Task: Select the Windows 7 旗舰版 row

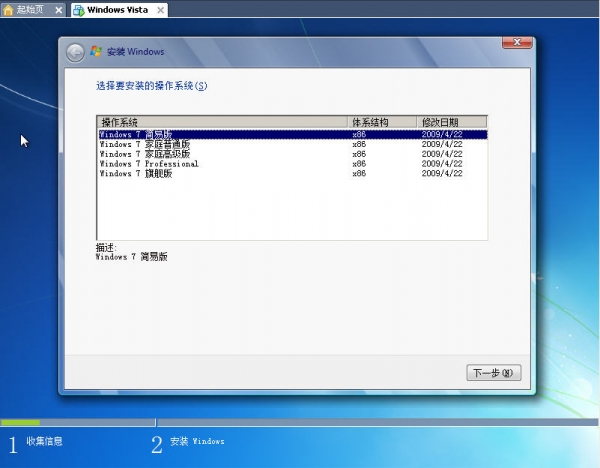Action: click(293, 173)
